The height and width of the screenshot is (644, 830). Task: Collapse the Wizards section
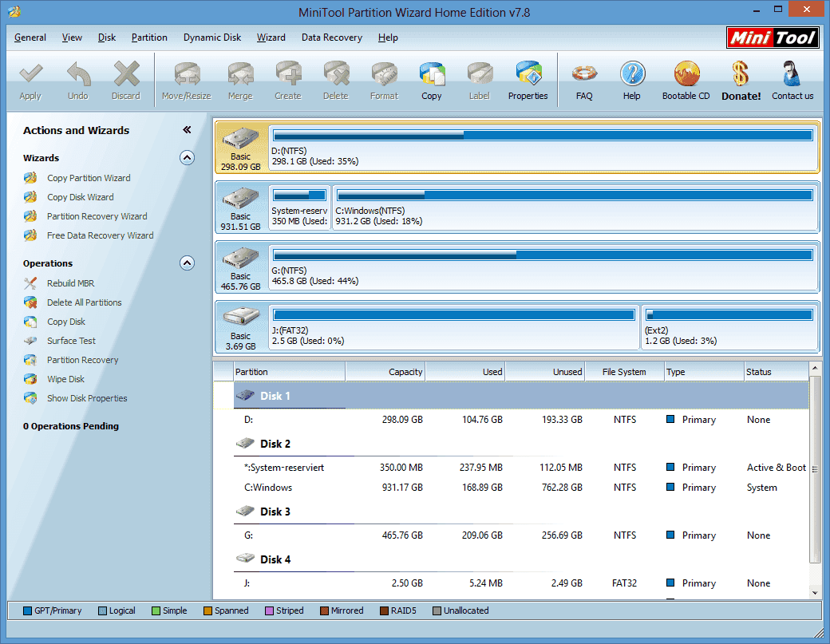click(187, 158)
